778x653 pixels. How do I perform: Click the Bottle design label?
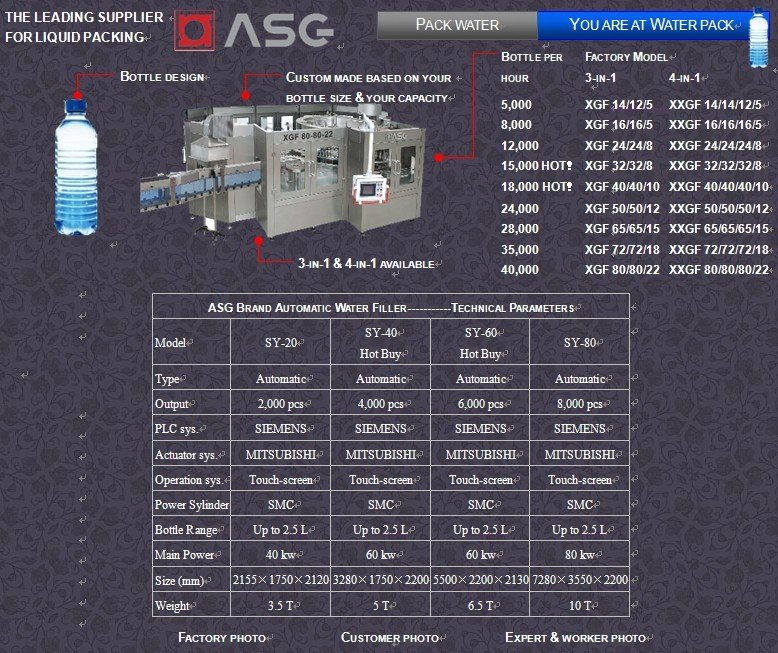pyautogui.click(x=162, y=77)
